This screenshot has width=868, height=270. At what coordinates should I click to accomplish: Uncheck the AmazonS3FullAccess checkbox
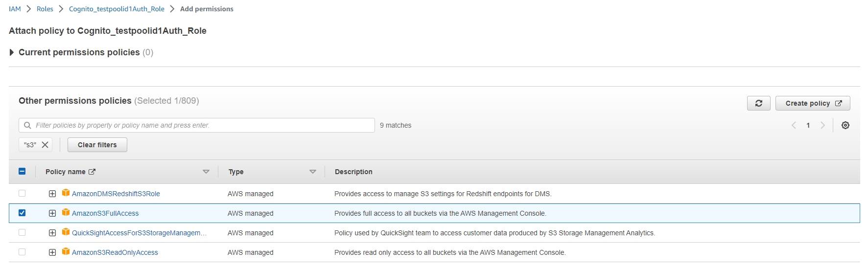pyautogui.click(x=22, y=213)
